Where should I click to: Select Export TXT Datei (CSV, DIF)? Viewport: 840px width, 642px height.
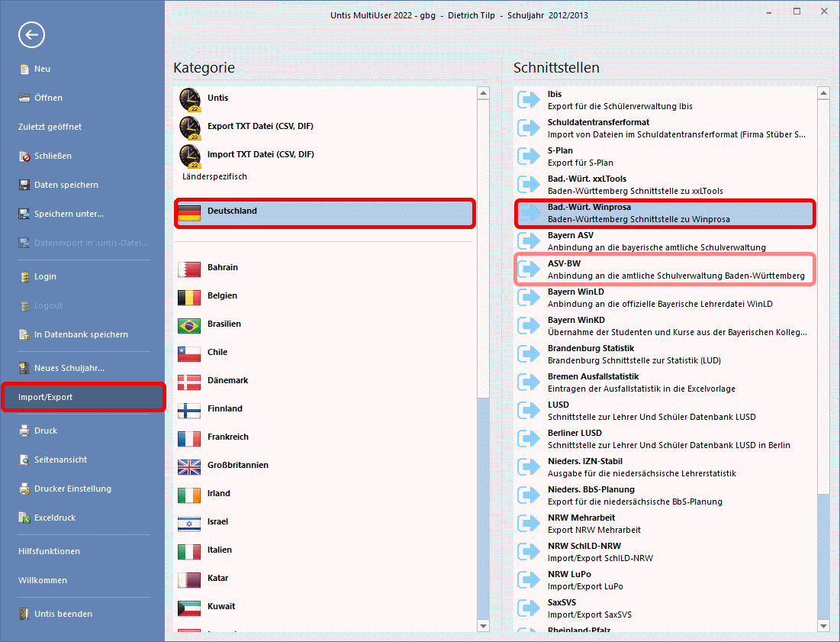coord(260,126)
